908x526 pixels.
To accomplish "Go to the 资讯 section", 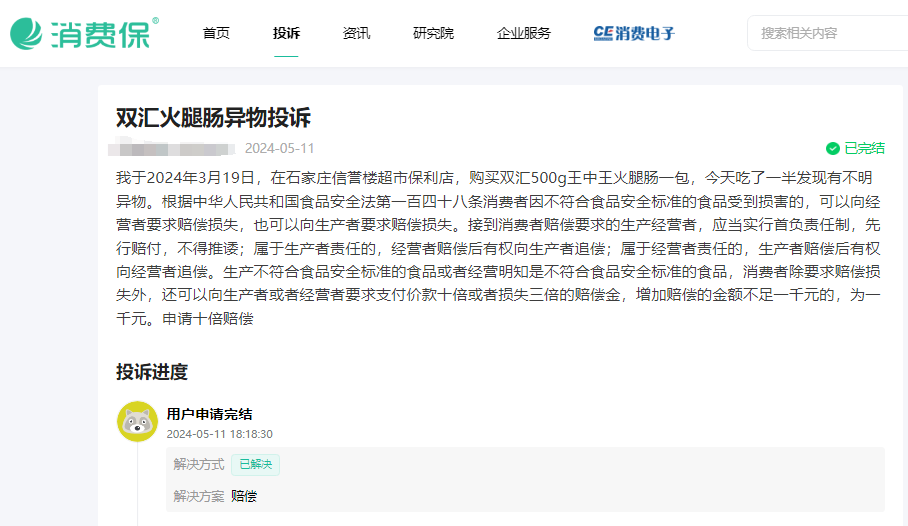I will coord(356,33).
